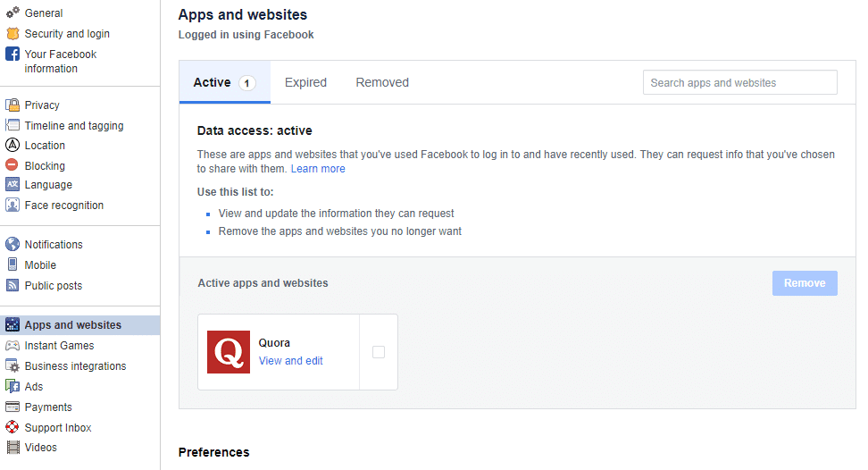This screenshot has height=470, width=868.
Task: Click the Ads icon in sidebar
Action: [13, 386]
